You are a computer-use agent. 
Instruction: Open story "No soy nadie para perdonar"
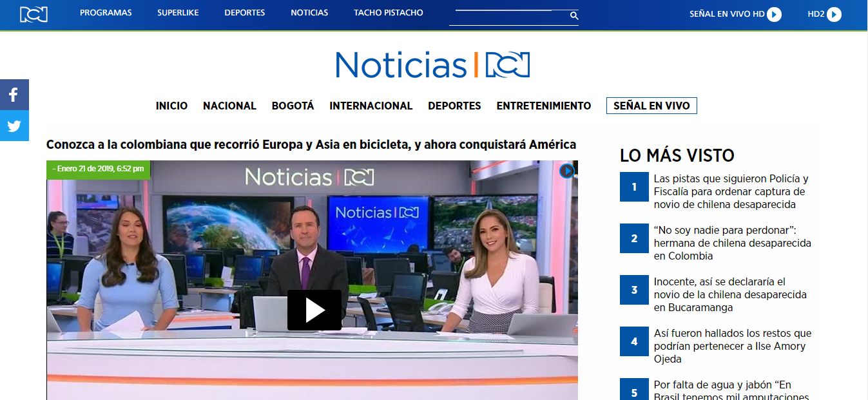pyautogui.click(x=732, y=243)
